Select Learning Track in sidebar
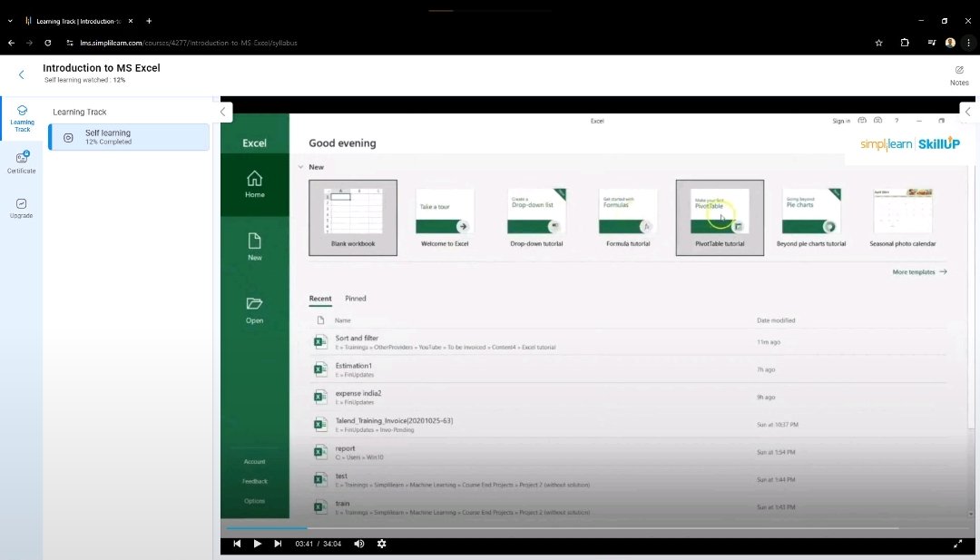The width and height of the screenshot is (980, 560). [22, 118]
